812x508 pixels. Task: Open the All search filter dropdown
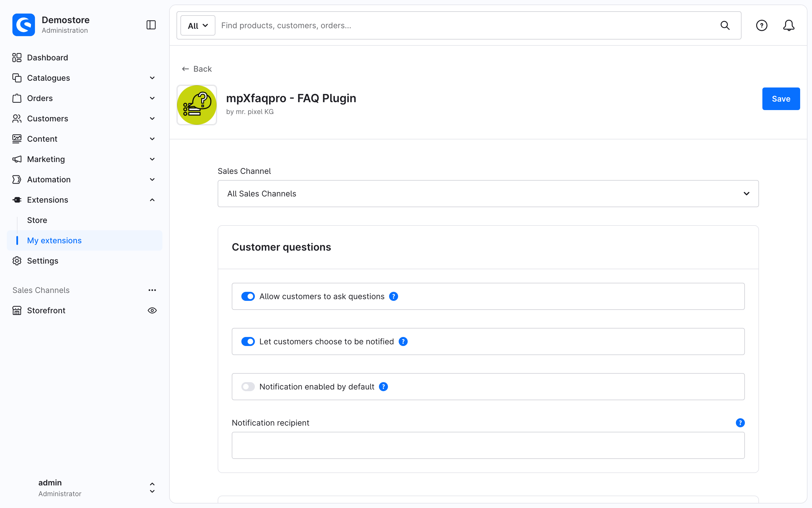(198, 25)
